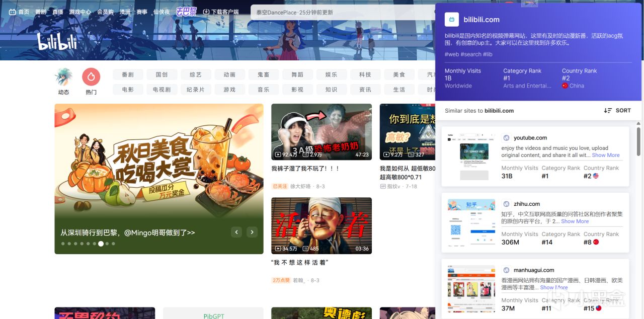Select the 知识 category button
This screenshot has height=319, width=644.
(332, 90)
